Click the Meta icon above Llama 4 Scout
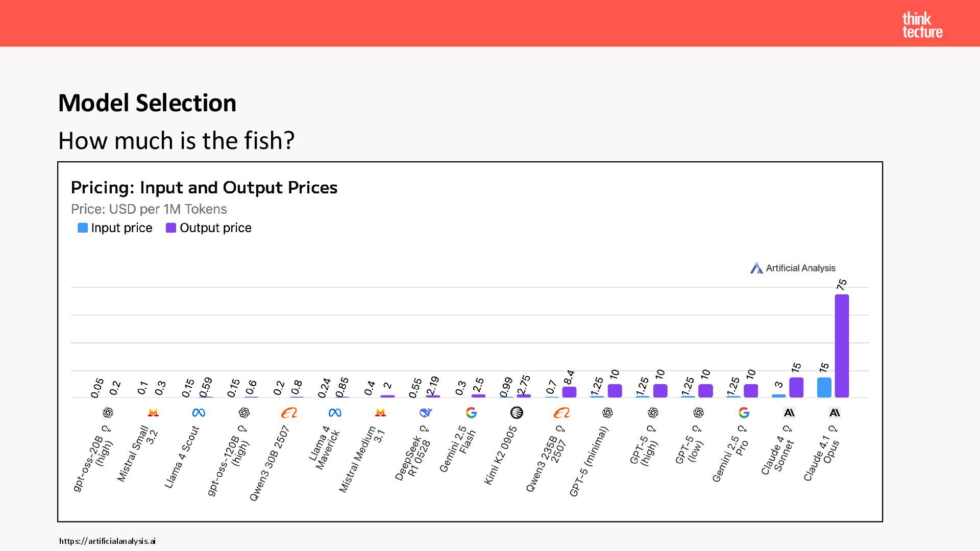This screenshot has width=980, height=551. [x=199, y=413]
